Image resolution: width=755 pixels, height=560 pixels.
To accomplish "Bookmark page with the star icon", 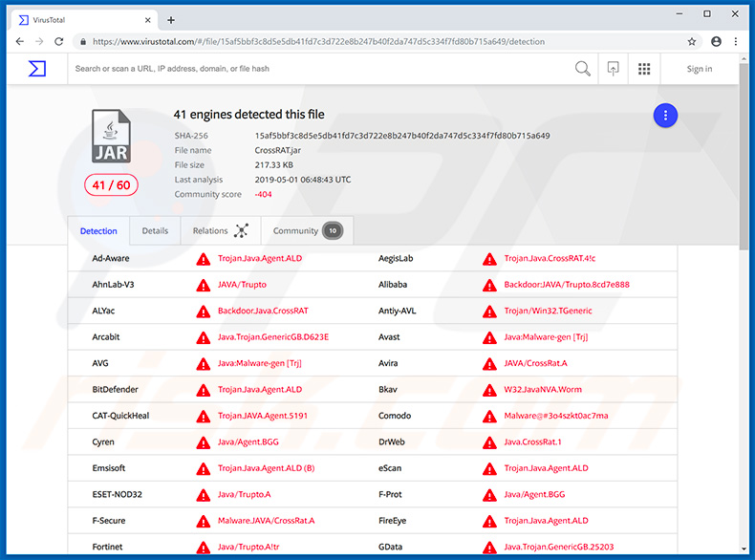I will tap(692, 41).
